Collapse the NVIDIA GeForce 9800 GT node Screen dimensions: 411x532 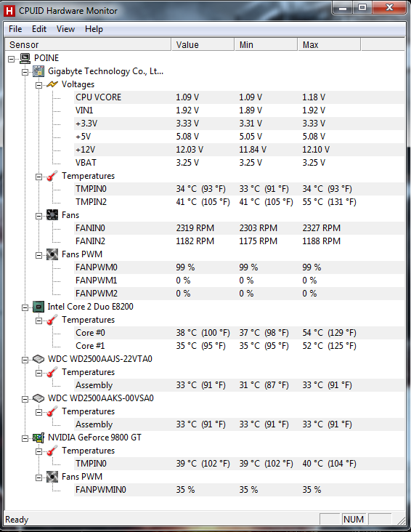(25, 438)
